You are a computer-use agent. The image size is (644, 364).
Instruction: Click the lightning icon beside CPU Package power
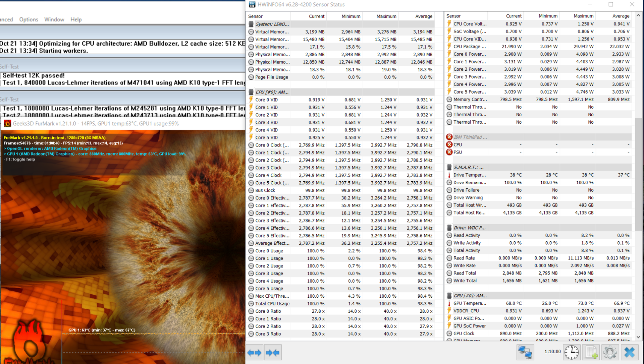(449, 47)
